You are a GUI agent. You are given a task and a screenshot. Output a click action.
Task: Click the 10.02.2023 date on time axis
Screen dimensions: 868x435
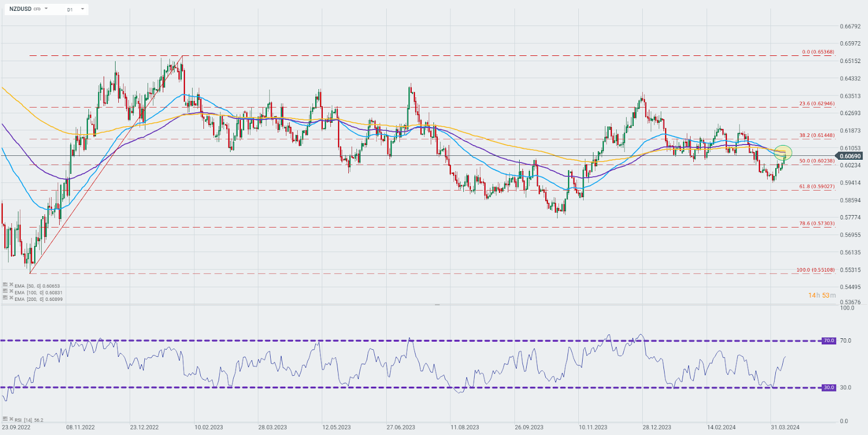point(208,427)
